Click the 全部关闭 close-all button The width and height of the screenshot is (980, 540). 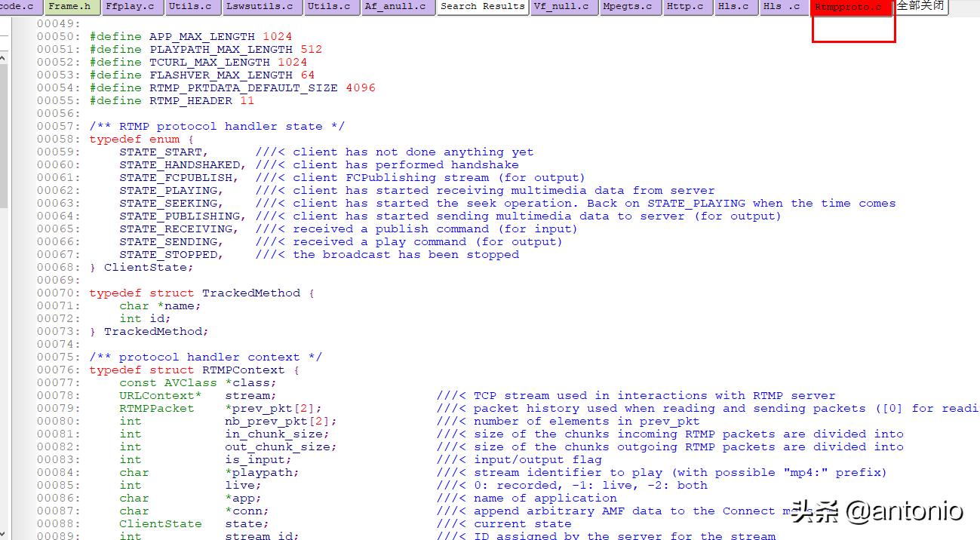920,6
